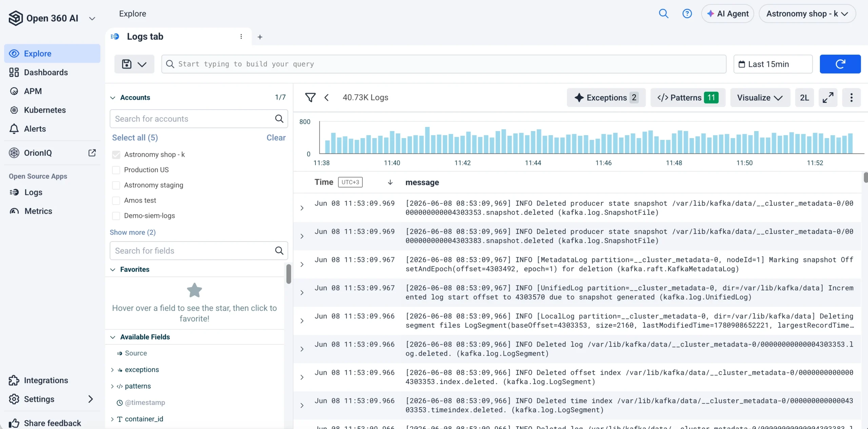Screen dimensions: 868x429
Task: Click Select all (5) accounts
Action: pyautogui.click(x=135, y=137)
